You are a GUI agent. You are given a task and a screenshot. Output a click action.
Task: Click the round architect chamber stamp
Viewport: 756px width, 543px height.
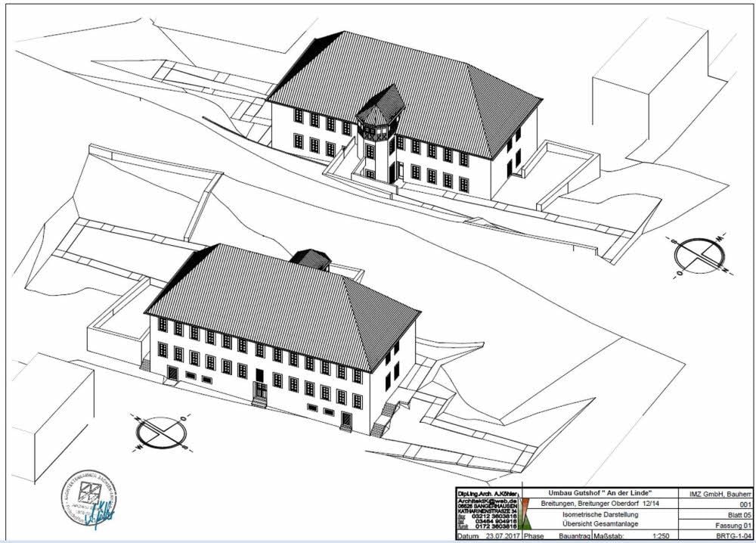[x=90, y=498]
